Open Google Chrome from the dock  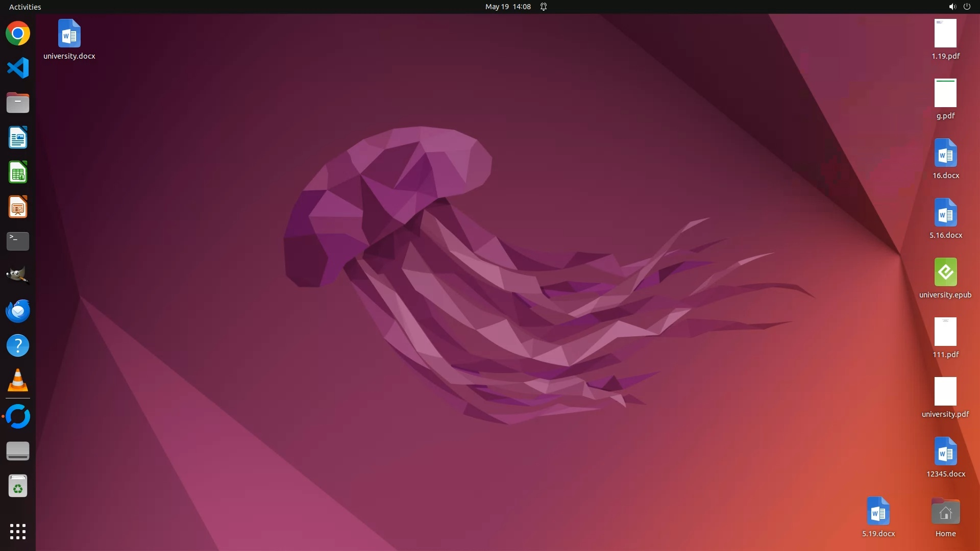(18, 34)
